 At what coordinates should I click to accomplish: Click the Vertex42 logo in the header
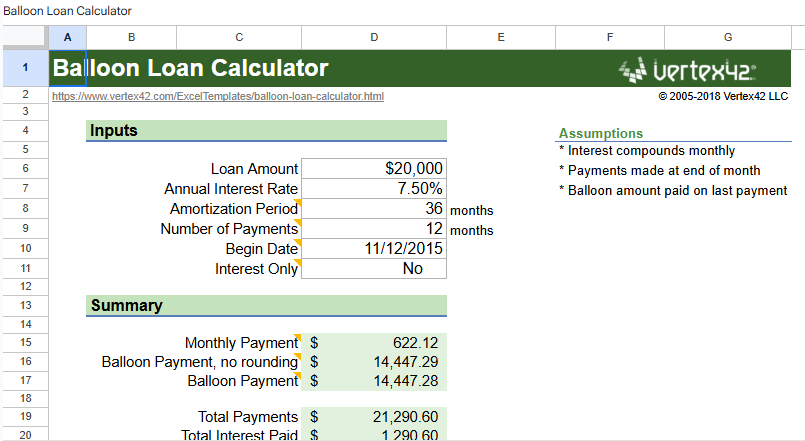point(687,69)
